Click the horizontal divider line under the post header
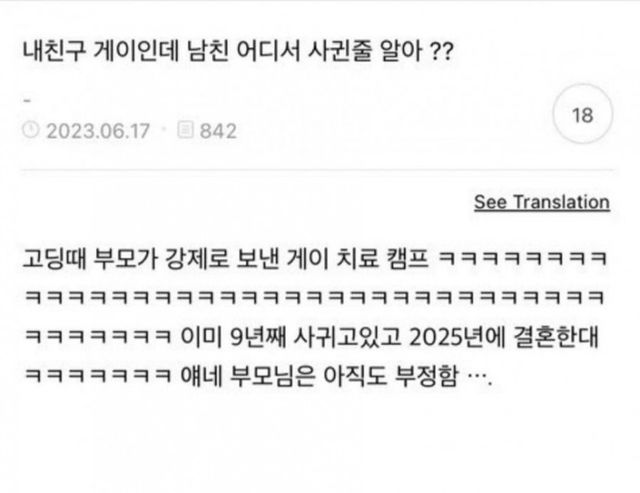Screen dimensions: 640x493 318,169
